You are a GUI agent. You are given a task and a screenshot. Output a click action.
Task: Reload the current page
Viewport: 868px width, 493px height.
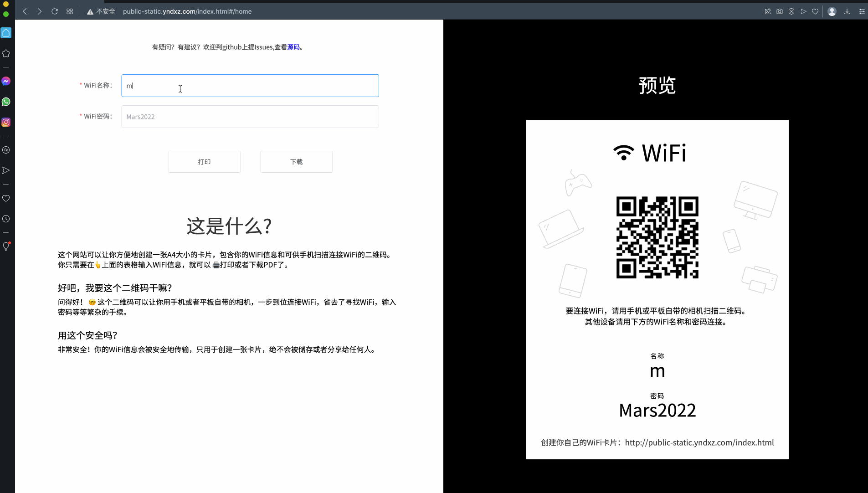(x=55, y=11)
